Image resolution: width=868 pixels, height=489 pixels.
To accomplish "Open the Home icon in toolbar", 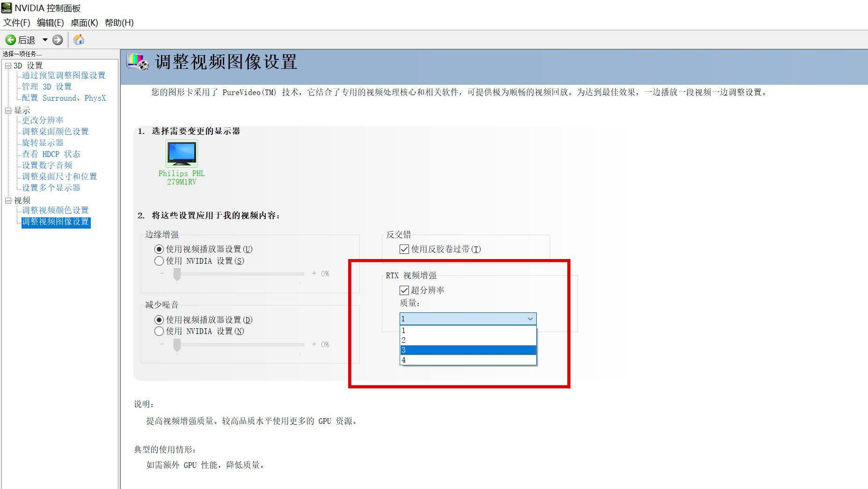I will click(79, 40).
